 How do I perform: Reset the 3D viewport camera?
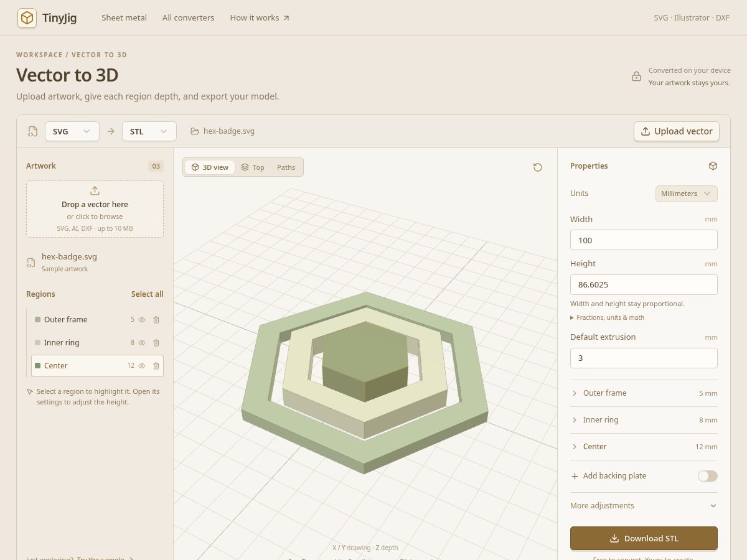(538, 167)
